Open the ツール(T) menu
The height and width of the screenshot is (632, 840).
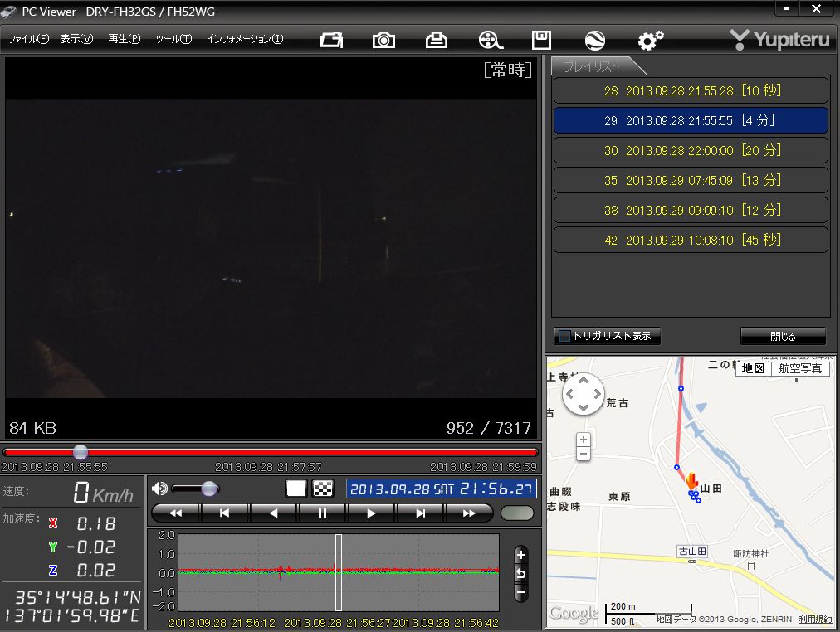click(x=173, y=39)
